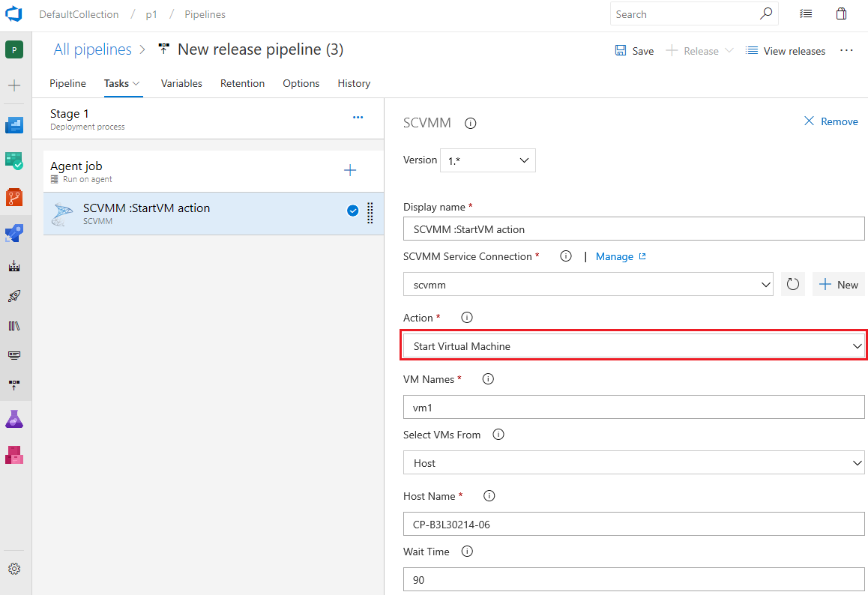Refresh the SCVMM service connection list
This screenshot has height=595, width=868.
tap(793, 285)
